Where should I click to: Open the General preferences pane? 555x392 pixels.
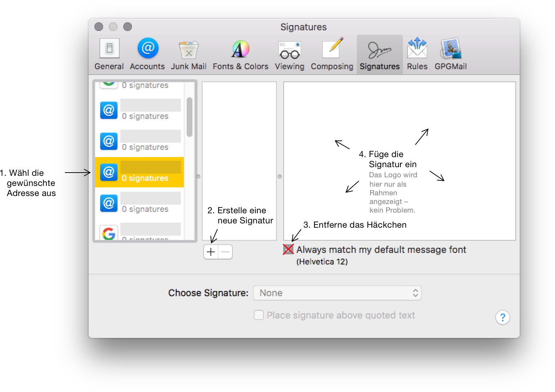[x=109, y=54]
